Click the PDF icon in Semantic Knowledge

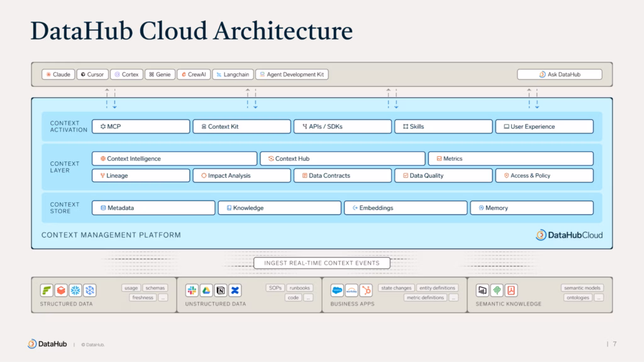(x=511, y=290)
